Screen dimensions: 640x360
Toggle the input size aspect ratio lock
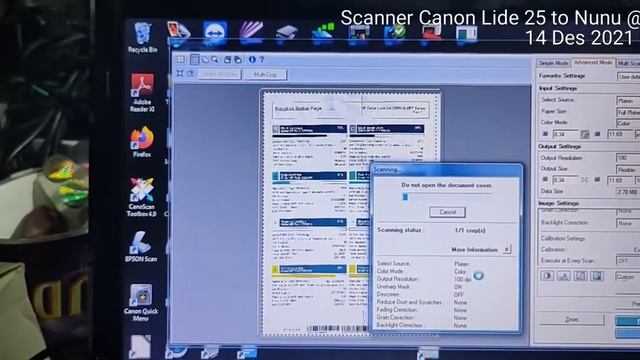pos(585,134)
